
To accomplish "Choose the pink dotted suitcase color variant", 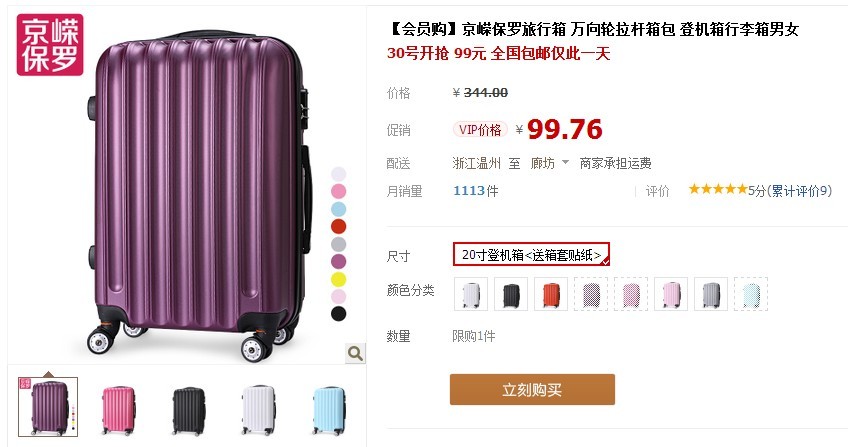I will pos(631,294).
